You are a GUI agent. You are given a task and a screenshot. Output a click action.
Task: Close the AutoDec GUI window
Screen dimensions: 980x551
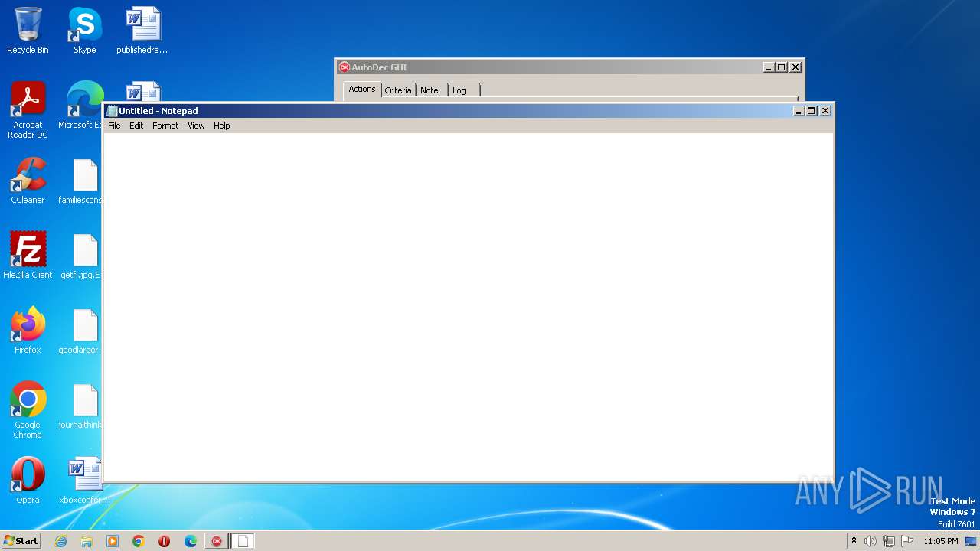tap(795, 67)
